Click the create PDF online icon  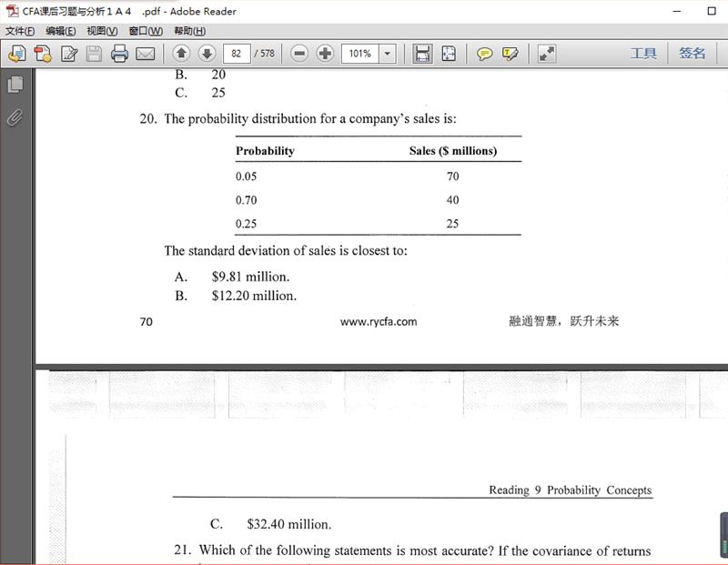pyautogui.click(x=17, y=54)
